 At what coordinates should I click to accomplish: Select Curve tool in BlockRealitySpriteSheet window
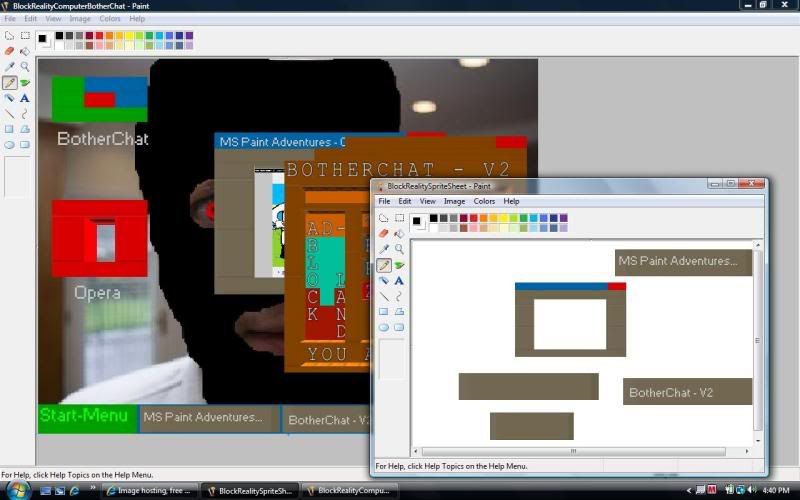pos(399,296)
